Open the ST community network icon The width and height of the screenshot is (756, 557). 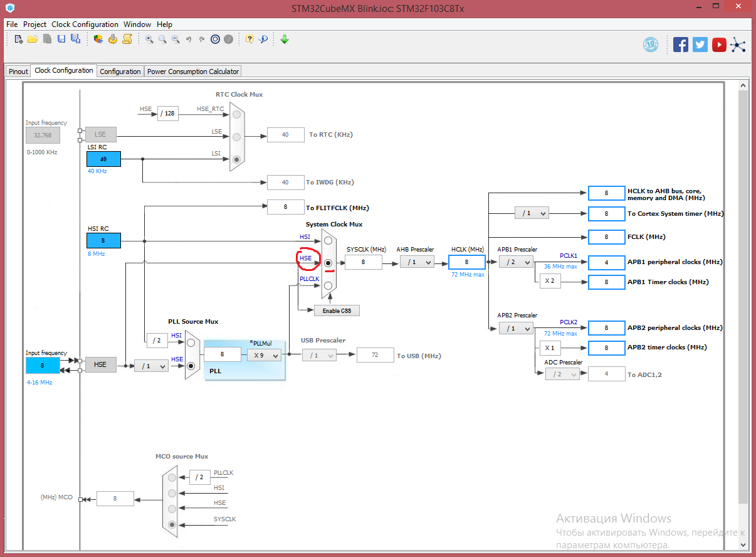[x=738, y=45]
